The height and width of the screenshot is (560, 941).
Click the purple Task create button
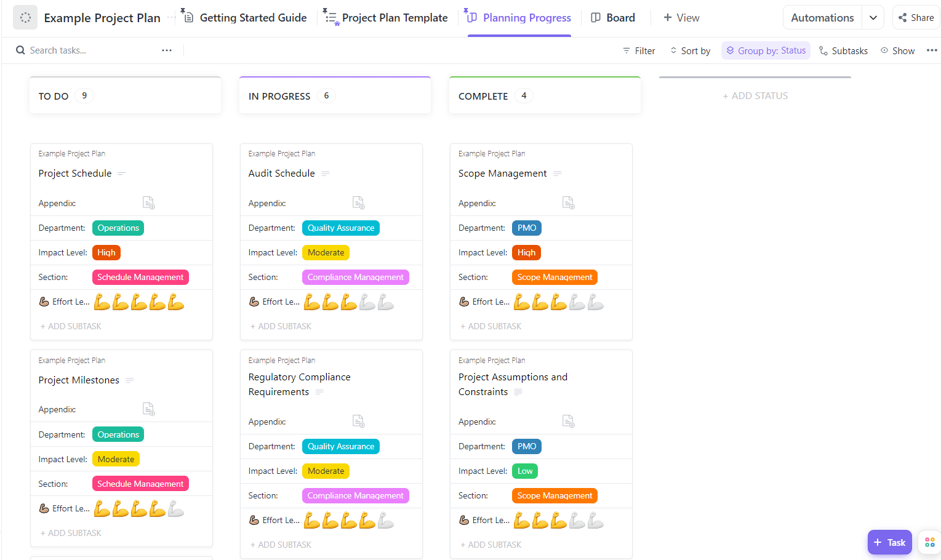tap(889, 542)
